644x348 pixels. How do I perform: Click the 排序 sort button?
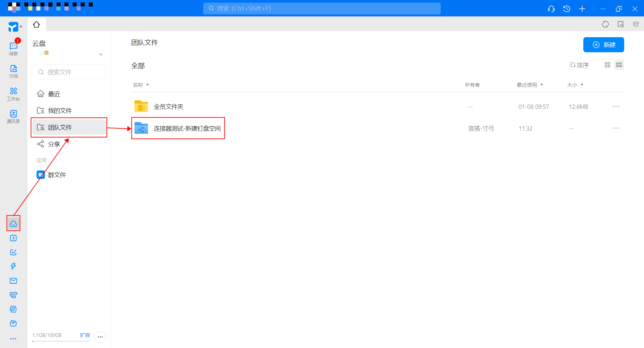579,65
